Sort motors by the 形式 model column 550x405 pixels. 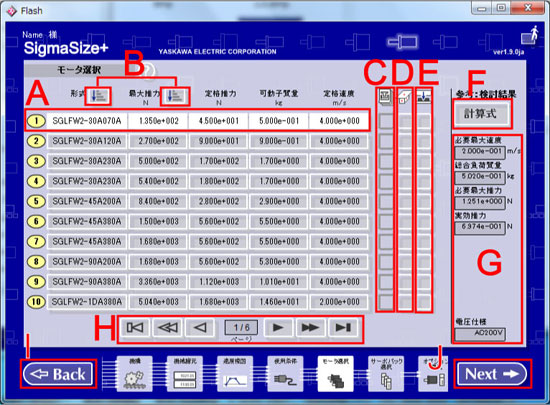pos(98,95)
